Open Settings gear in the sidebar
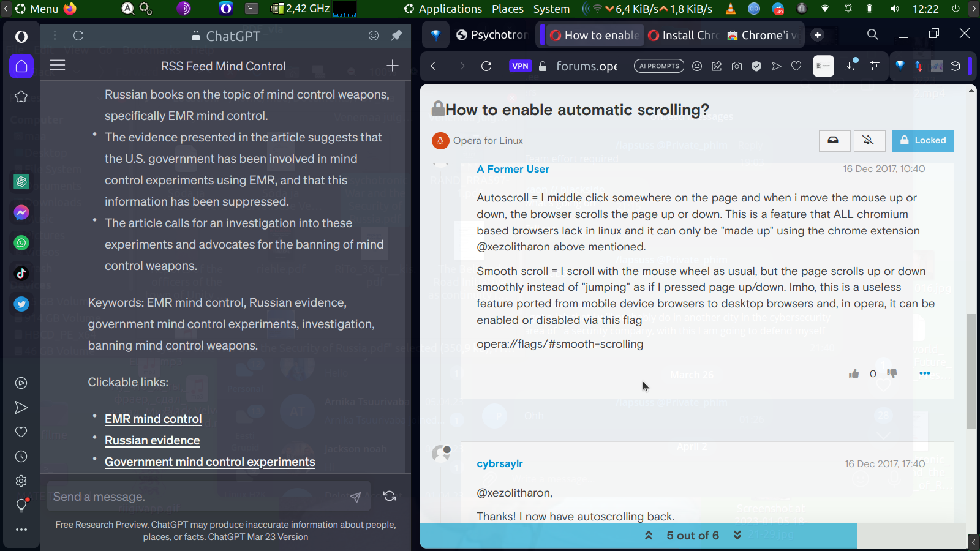This screenshot has height=551, width=980. (21, 481)
